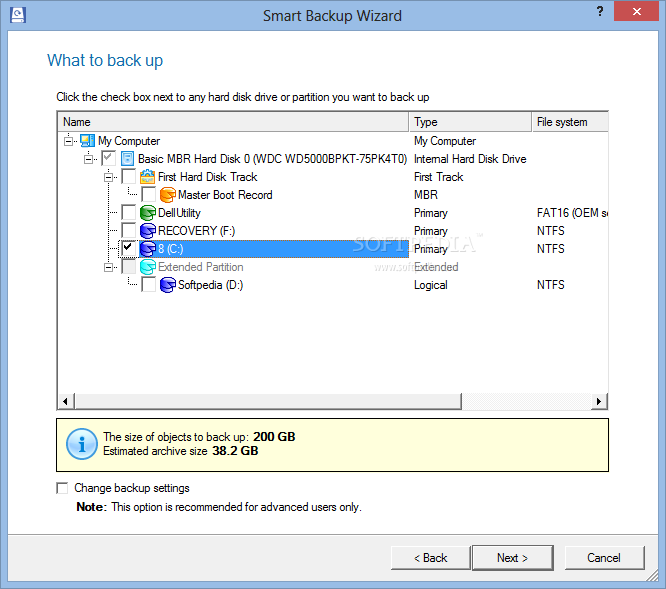Open help with the question mark button
The width and height of the screenshot is (666, 589).
point(600,11)
